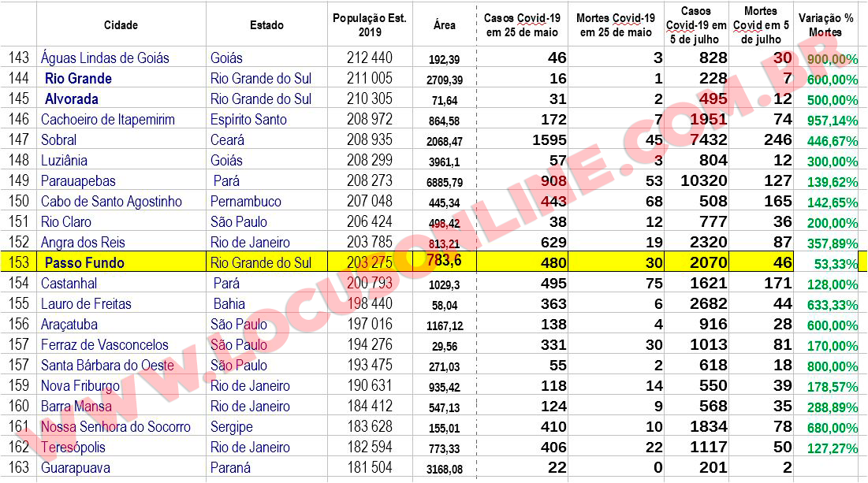Select the 10320 cases cell for Parauapebas
Image resolution: width=868 pixels, height=483 pixels.
tap(696, 180)
